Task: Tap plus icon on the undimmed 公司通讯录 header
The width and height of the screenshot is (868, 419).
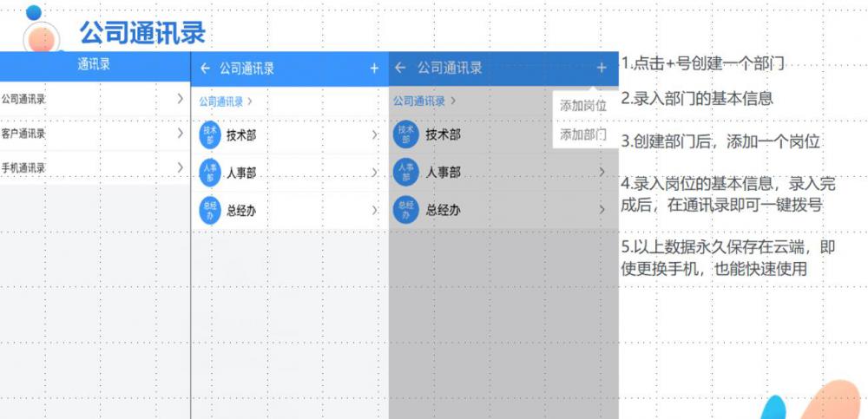Action: pos(374,69)
